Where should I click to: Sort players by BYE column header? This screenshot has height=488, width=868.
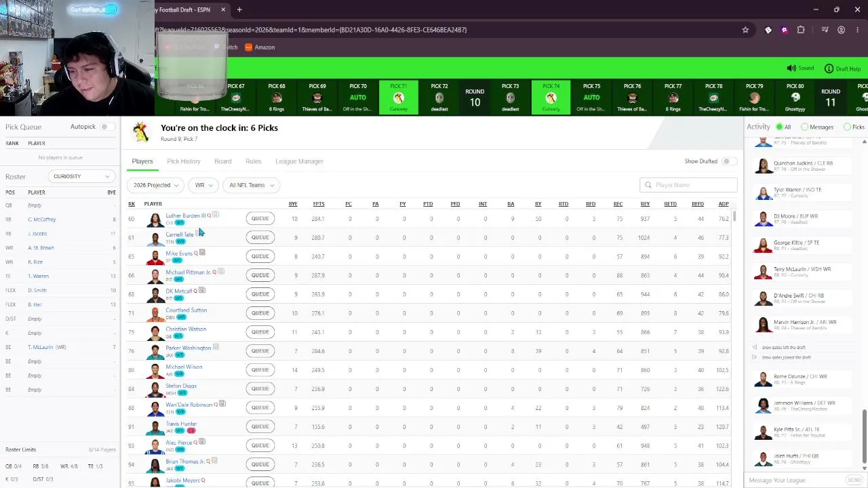point(293,204)
